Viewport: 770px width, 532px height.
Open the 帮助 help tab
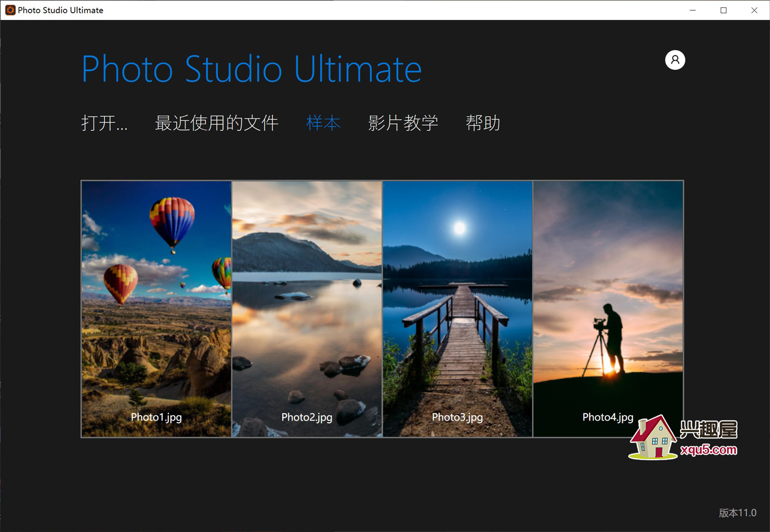click(483, 123)
